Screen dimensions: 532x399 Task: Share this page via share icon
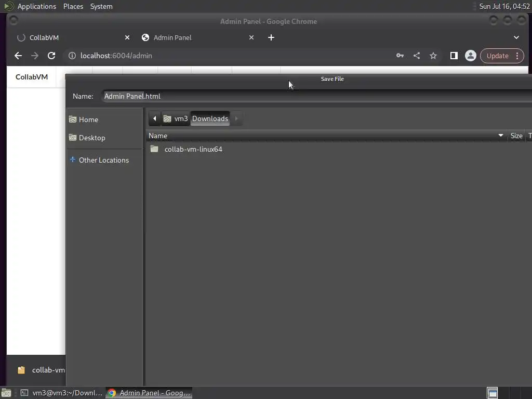tap(417, 56)
